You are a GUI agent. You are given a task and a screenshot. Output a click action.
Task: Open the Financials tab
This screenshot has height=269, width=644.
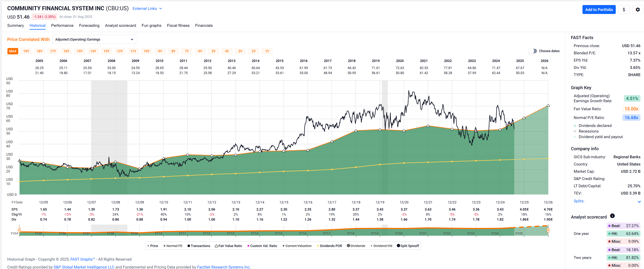click(x=204, y=26)
